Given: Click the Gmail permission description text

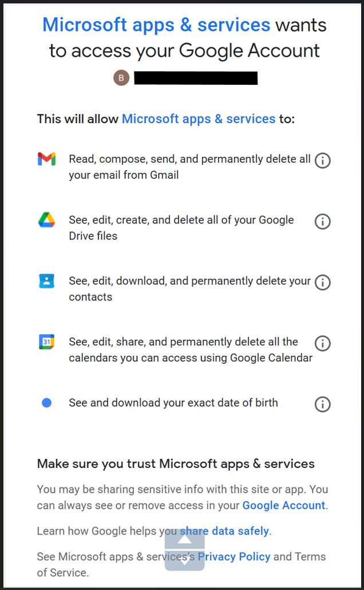Looking at the screenshot, I should 189,167.
